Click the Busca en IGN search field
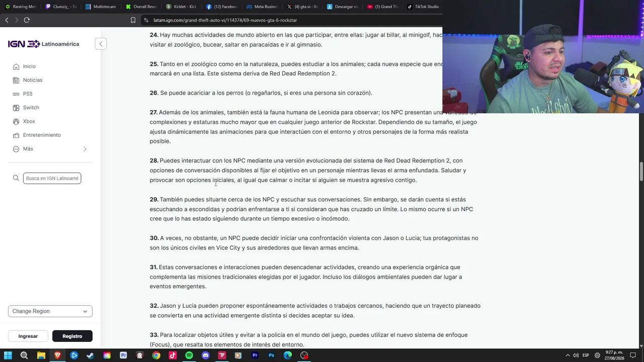The image size is (644, 362). (x=52, y=178)
